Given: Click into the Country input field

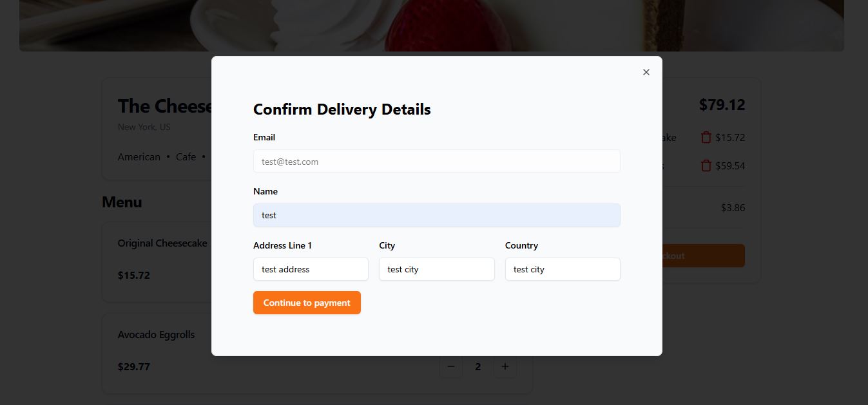Looking at the screenshot, I should (x=563, y=269).
